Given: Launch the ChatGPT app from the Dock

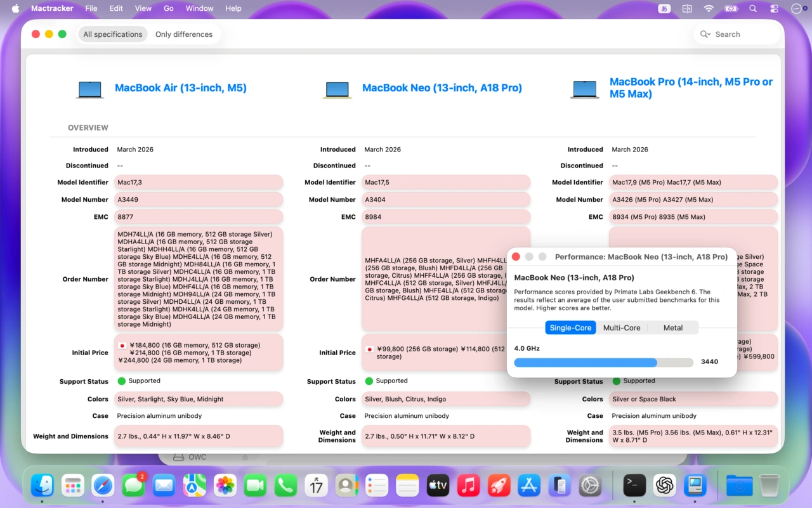Looking at the screenshot, I should tap(664, 485).
